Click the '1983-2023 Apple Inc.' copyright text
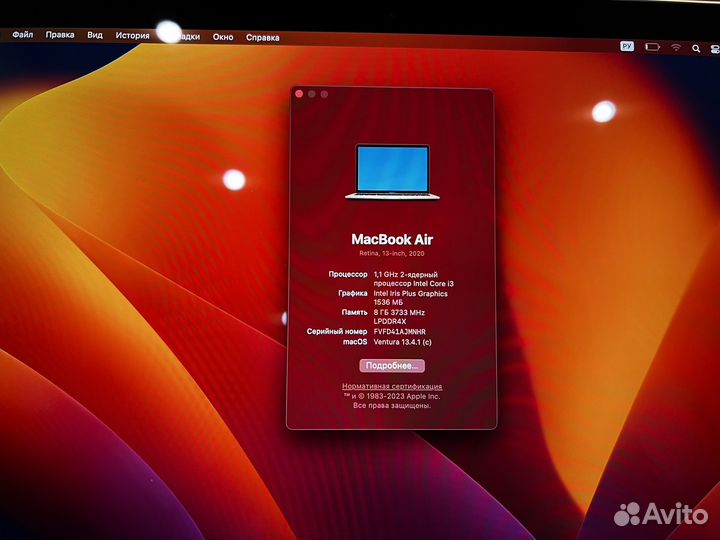720x540 pixels. (x=403, y=396)
